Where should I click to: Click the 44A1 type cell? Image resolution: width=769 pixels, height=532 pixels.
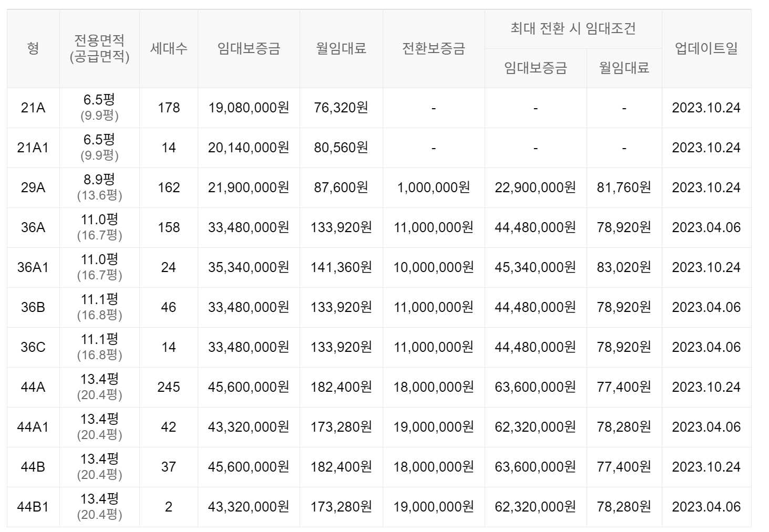[33, 427]
